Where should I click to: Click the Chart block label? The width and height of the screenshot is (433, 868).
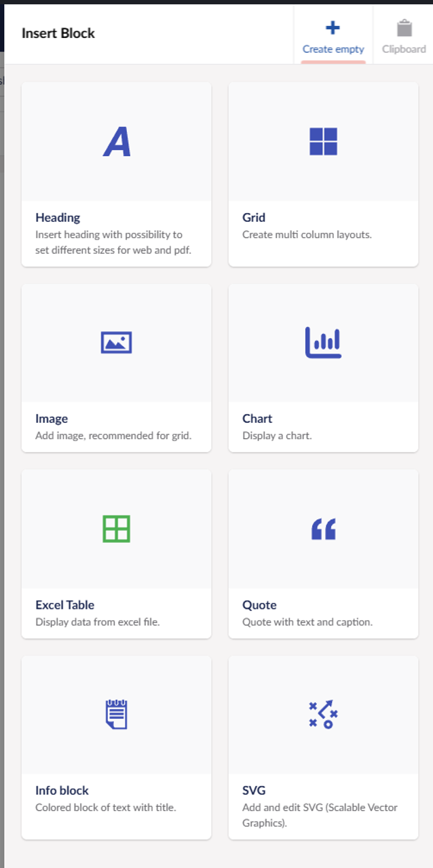click(257, 419)
